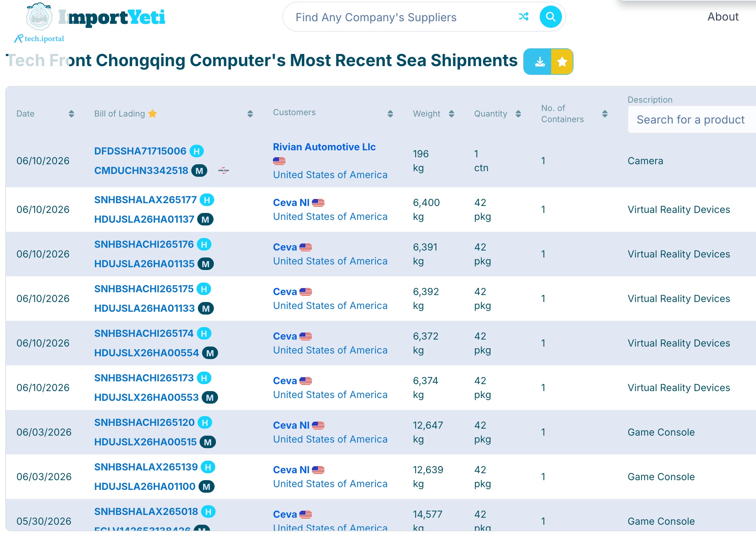The width and height of the screenshot is (756, 540).
Task: Click the Camera description cell
Action: point(645,161)
